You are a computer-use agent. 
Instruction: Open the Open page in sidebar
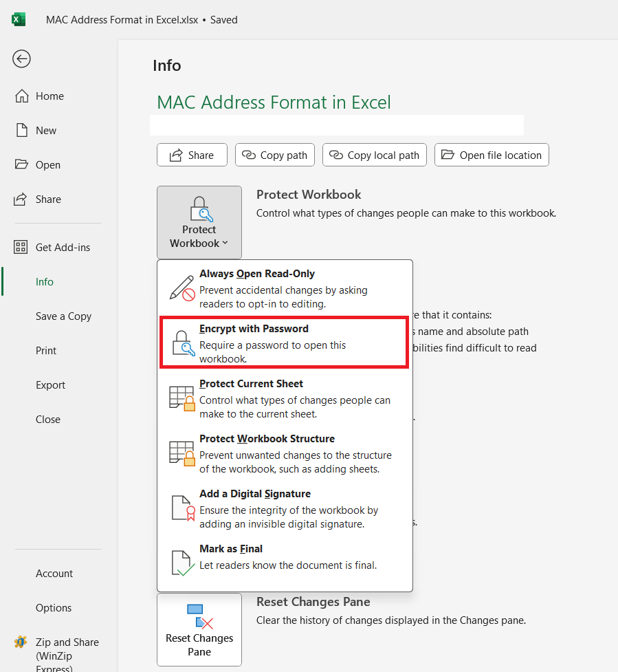[x=48, y=164]
